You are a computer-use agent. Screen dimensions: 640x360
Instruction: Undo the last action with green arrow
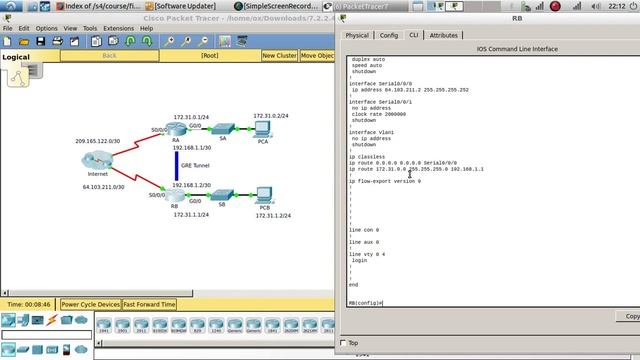(130, 41)
